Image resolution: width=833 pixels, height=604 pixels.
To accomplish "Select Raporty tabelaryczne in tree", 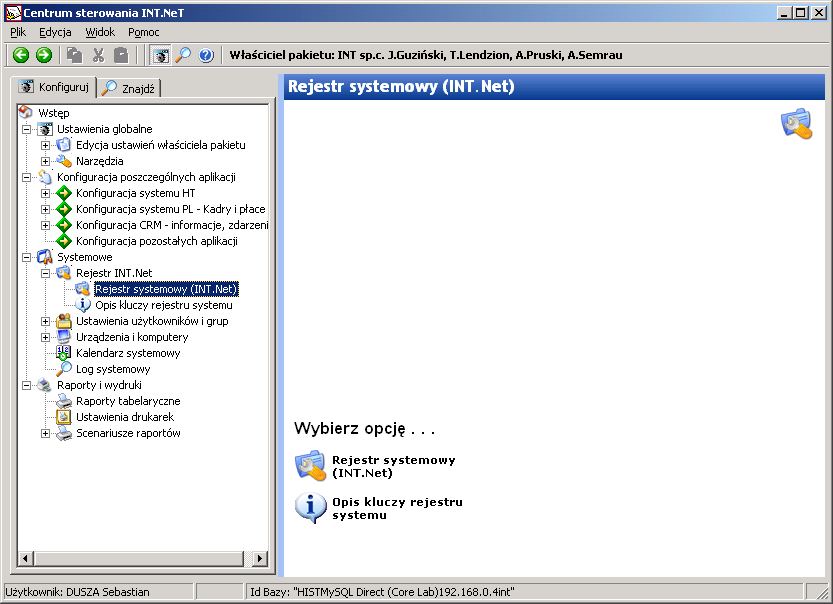I will click(128, 401).
